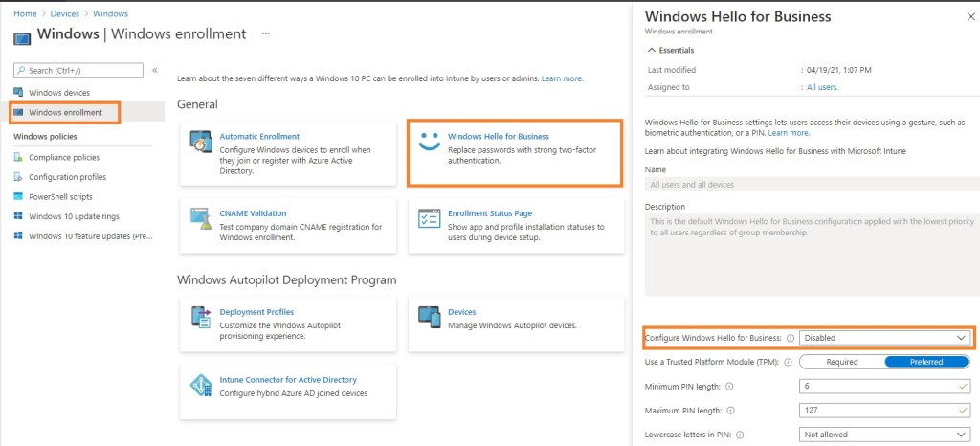Select Windows enrollment menu item
This screenshot has width=980, height=446.
click(x=66, y=112)
